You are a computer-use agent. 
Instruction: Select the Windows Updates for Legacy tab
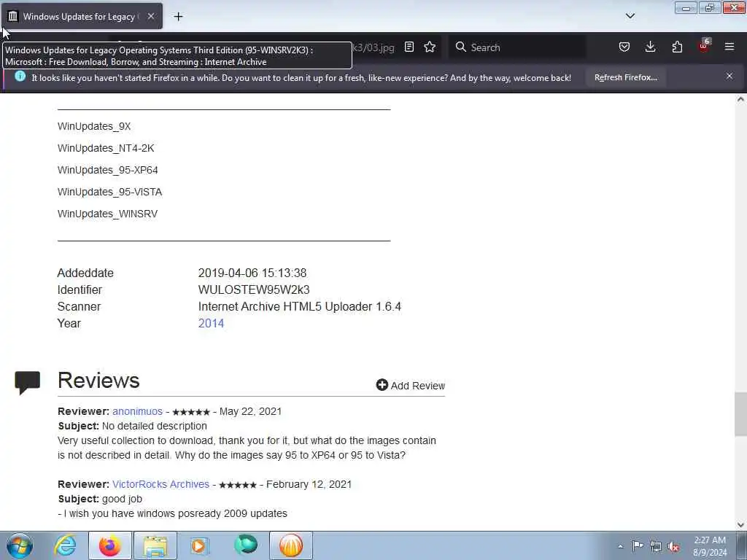pyautogui.click(x=82, y=17)
